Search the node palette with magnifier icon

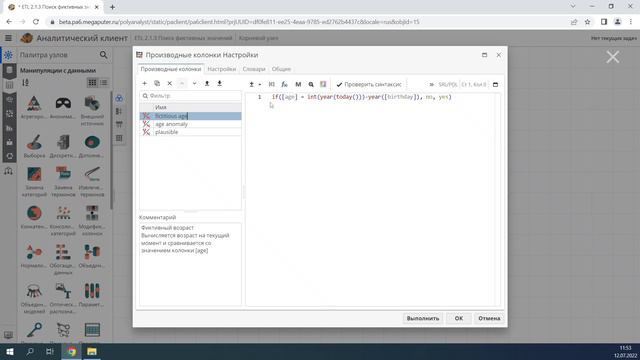(103, 55)
